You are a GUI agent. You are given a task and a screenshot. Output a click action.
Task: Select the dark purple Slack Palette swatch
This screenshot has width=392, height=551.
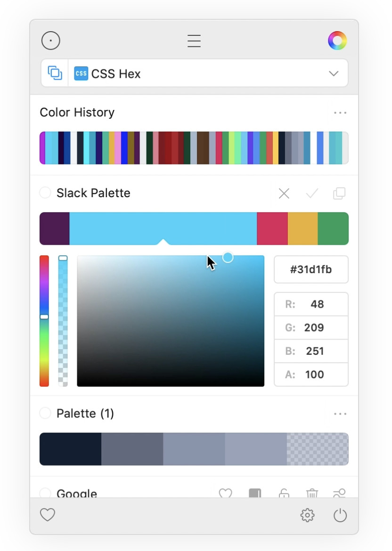click(x=55, y=229)
